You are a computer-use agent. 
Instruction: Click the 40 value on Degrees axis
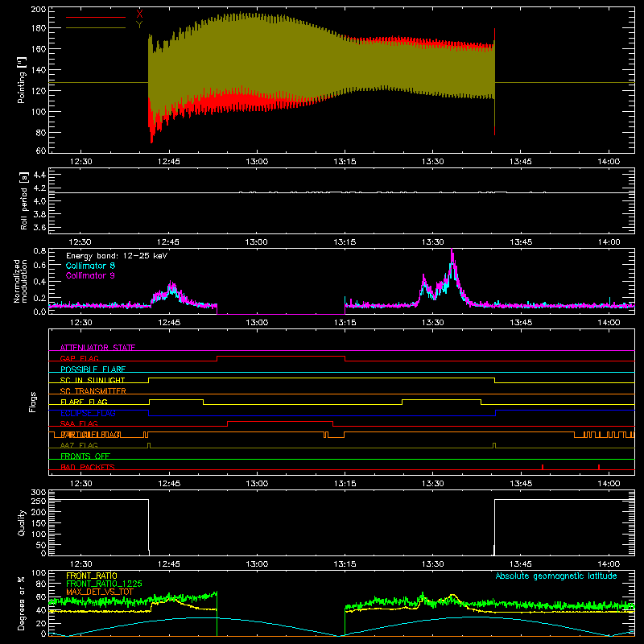click(x=41, y=610)
